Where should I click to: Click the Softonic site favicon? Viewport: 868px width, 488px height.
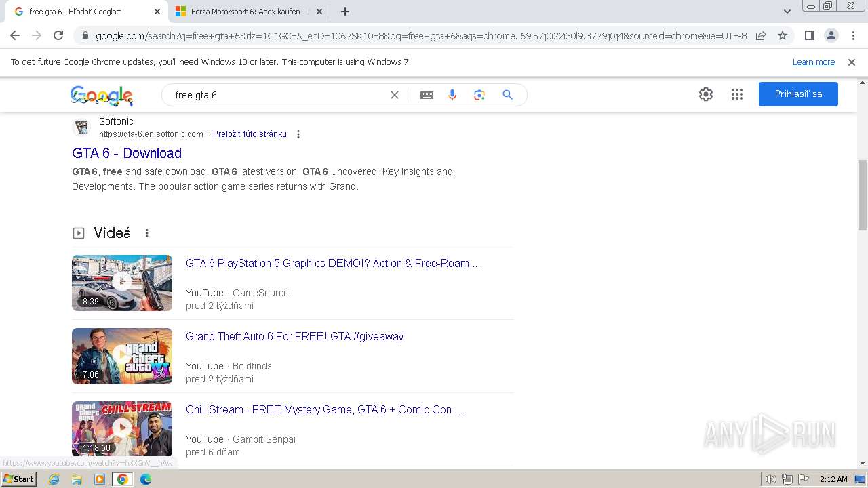click(81, 127)
